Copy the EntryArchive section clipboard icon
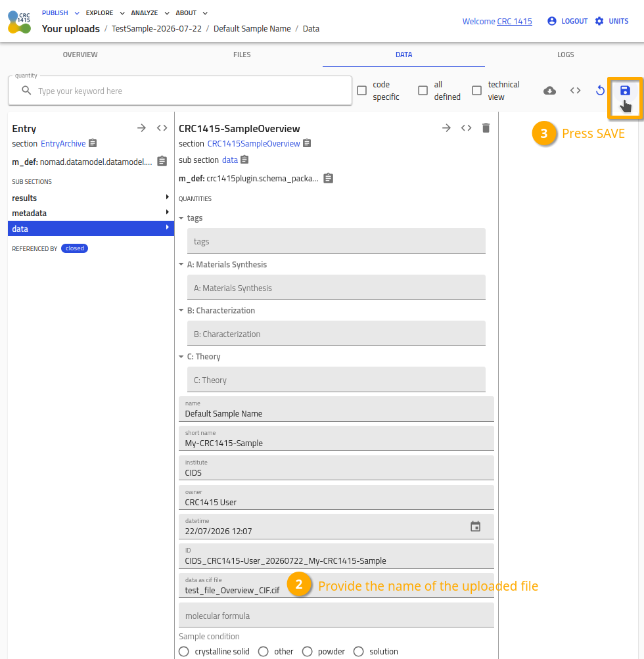Screen dimensions: 644x659 coord(93,143)
